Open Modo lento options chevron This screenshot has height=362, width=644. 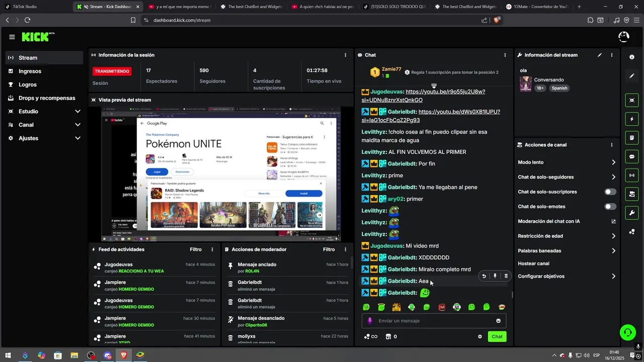click(613, 162)
